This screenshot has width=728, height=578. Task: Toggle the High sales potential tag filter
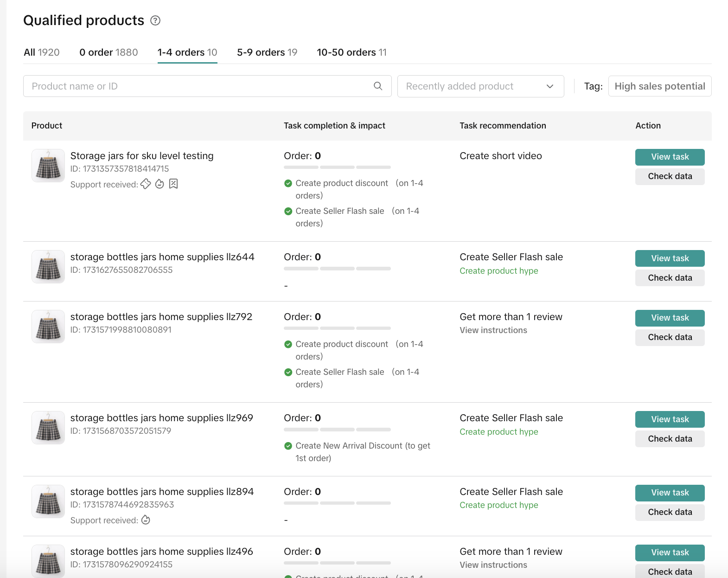point(659,86)
